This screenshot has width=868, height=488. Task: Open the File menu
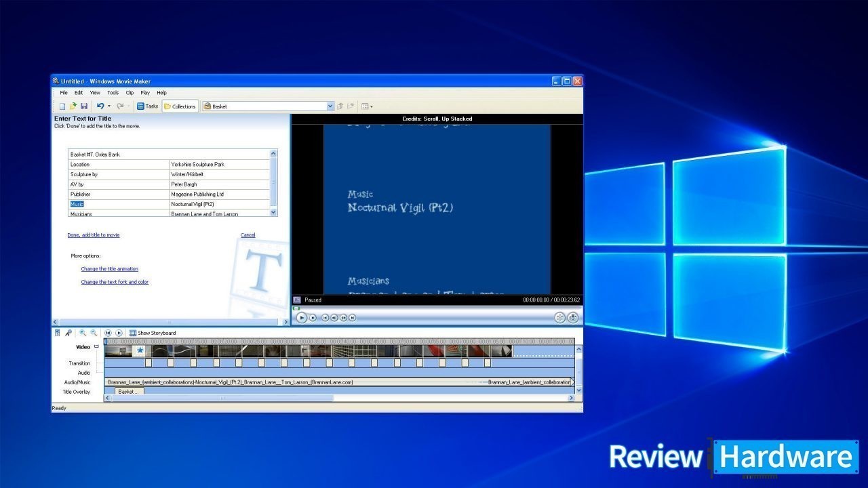64,93
